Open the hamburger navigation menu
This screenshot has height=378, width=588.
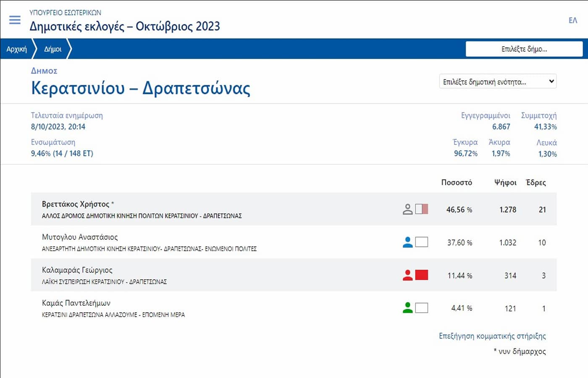coord(15,20)
